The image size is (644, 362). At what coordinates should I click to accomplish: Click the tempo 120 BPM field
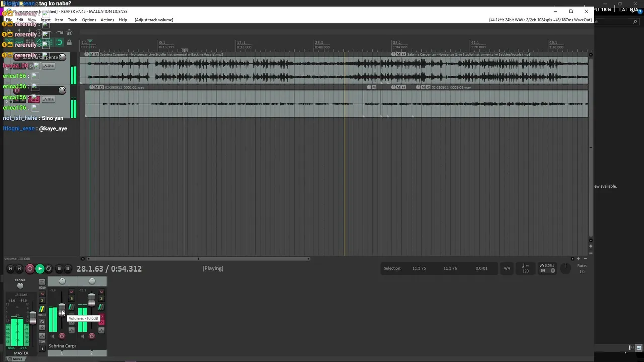(526, 268)
